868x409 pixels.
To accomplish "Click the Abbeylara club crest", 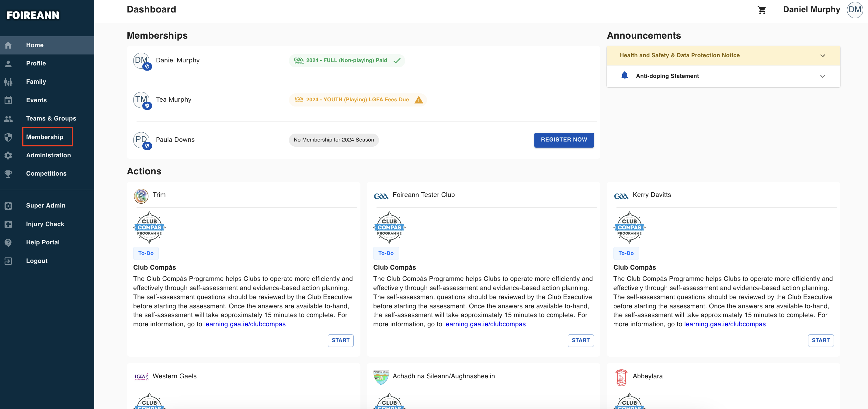I will [x=621, y=377].
